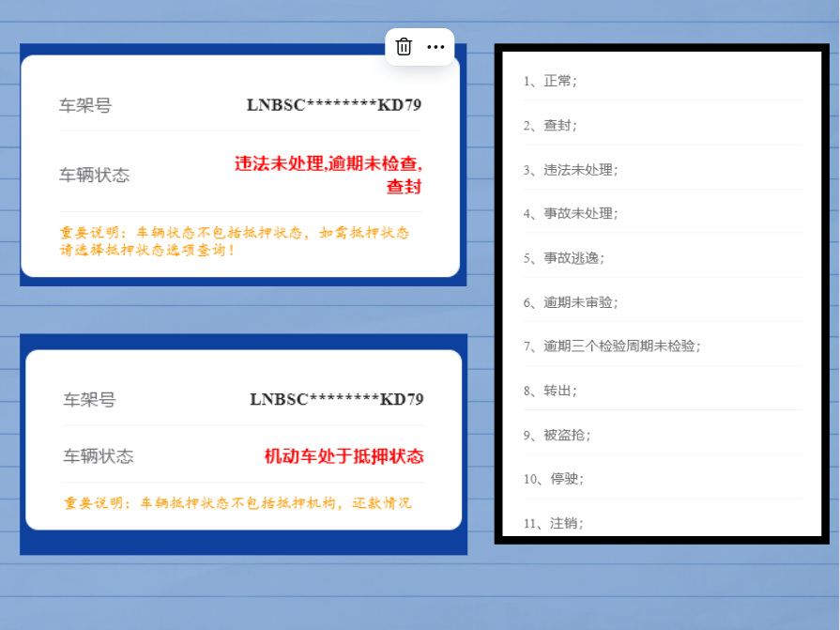Image resolution: width=840 pixels, height=630 pixels.
Task: Click the top card's 车架号 label
Action: [x=85, y=105]
